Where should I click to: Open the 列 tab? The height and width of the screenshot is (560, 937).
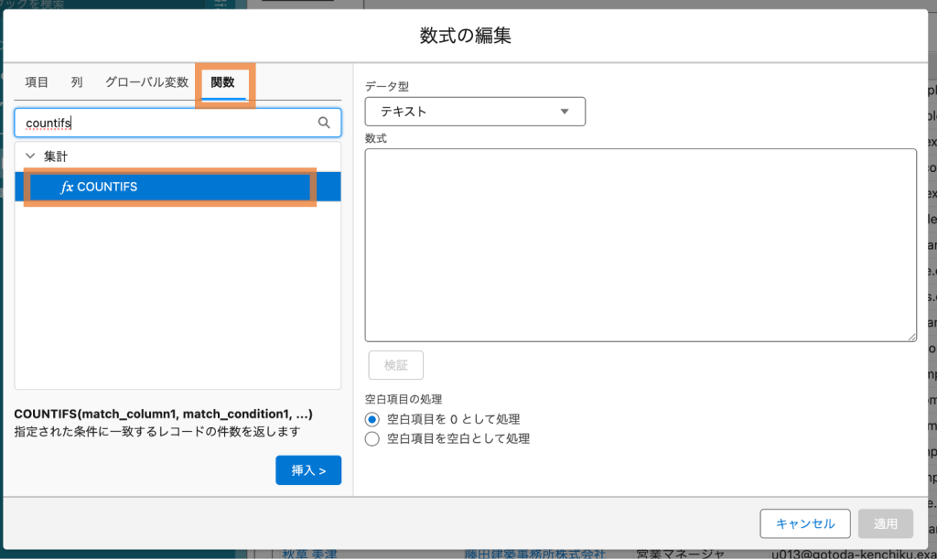[x=77, y=82]
